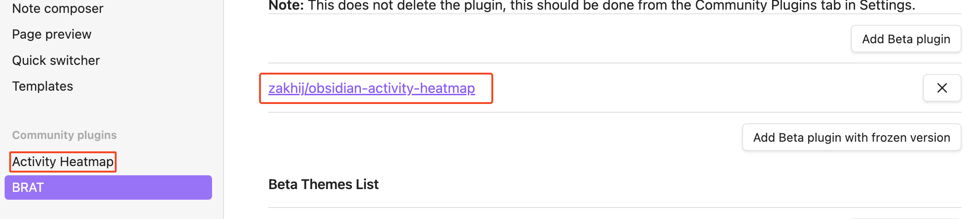Click empty space left of Add Beta plugin

point(553,39)
